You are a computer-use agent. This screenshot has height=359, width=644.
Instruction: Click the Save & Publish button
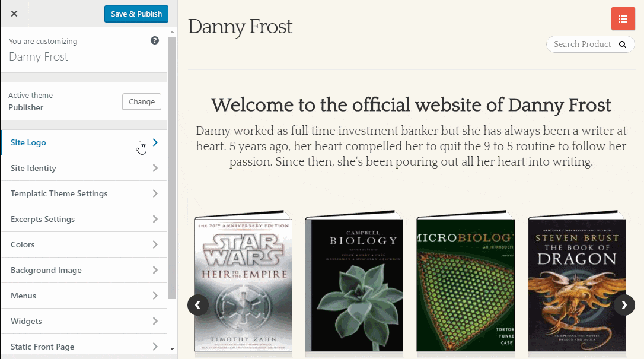point(136,14)
